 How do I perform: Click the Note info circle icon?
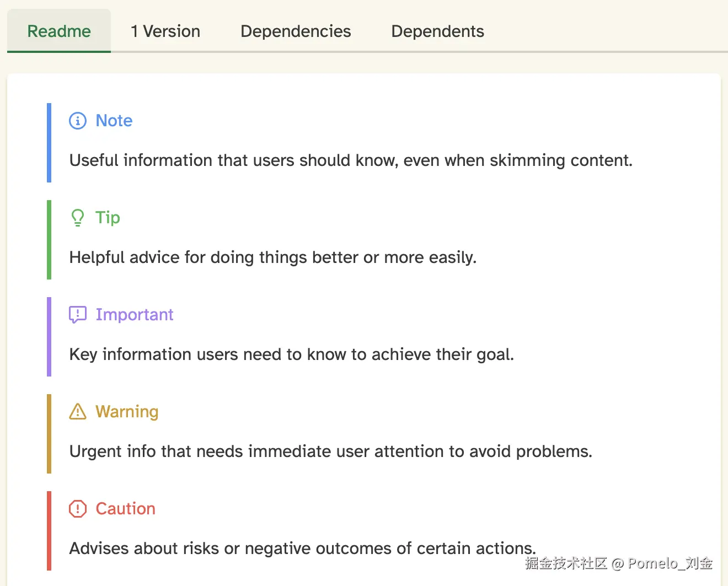[x=78, y=121]
